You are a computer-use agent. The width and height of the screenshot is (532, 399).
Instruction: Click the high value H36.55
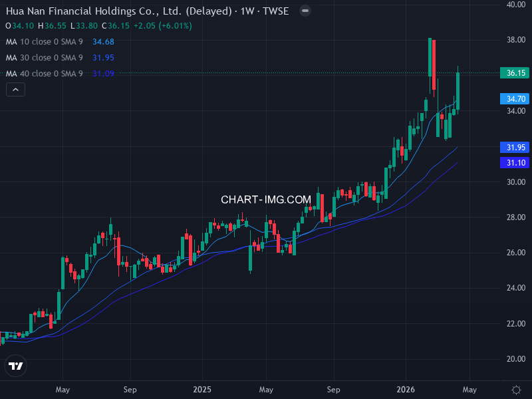pyautogui.click(x=53, y=26)
